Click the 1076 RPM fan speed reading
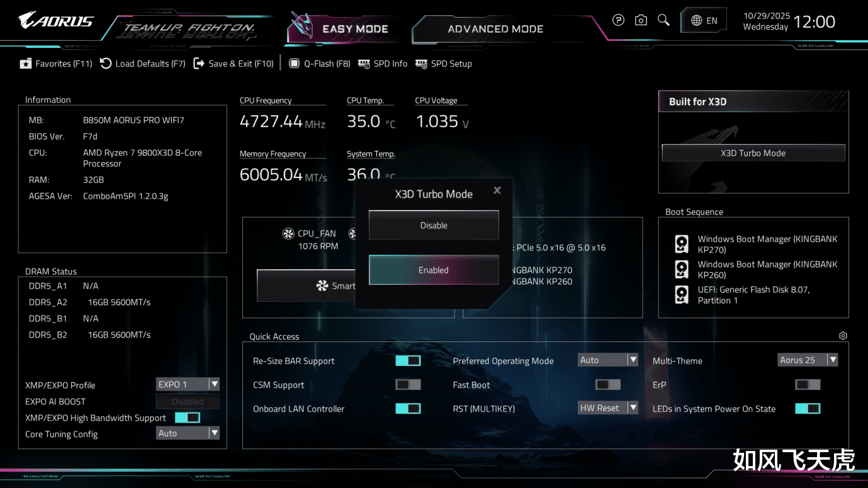Viewport: 868px width, 488px height. (318, 247)
